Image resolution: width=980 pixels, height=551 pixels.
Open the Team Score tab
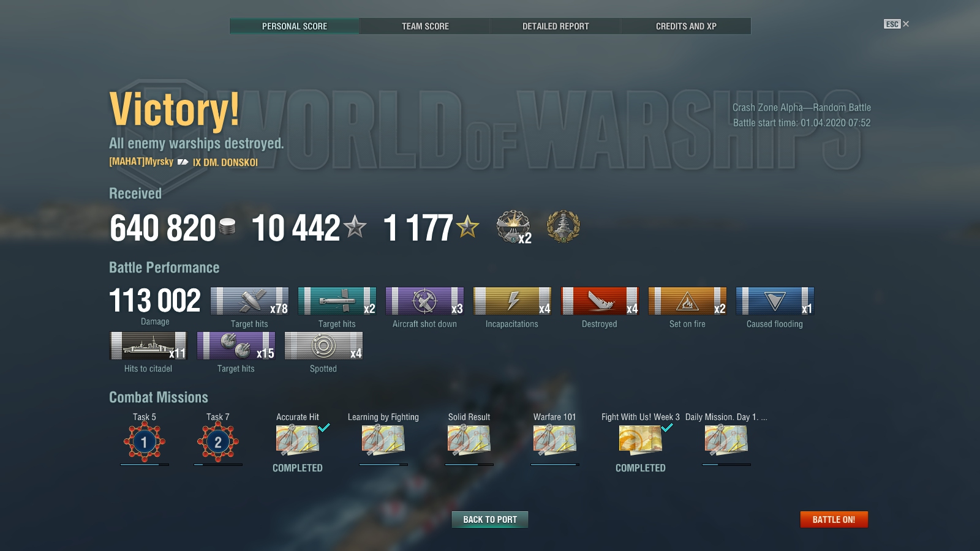coord(425,26)
